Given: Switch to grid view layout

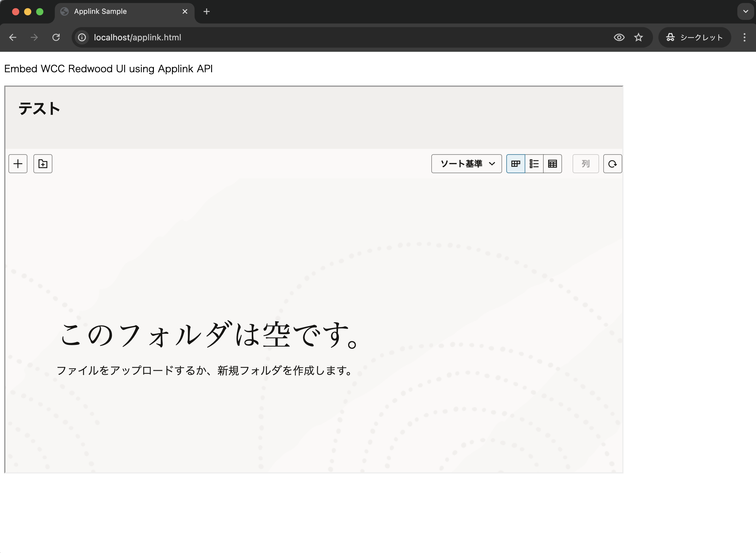Looking at the screenshot, I should click(x=515, y=164).
